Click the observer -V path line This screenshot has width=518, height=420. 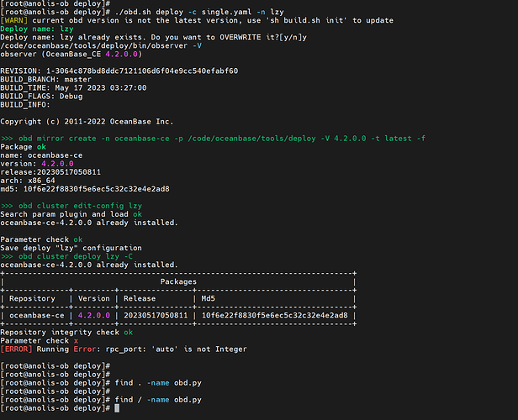[101, 46]
